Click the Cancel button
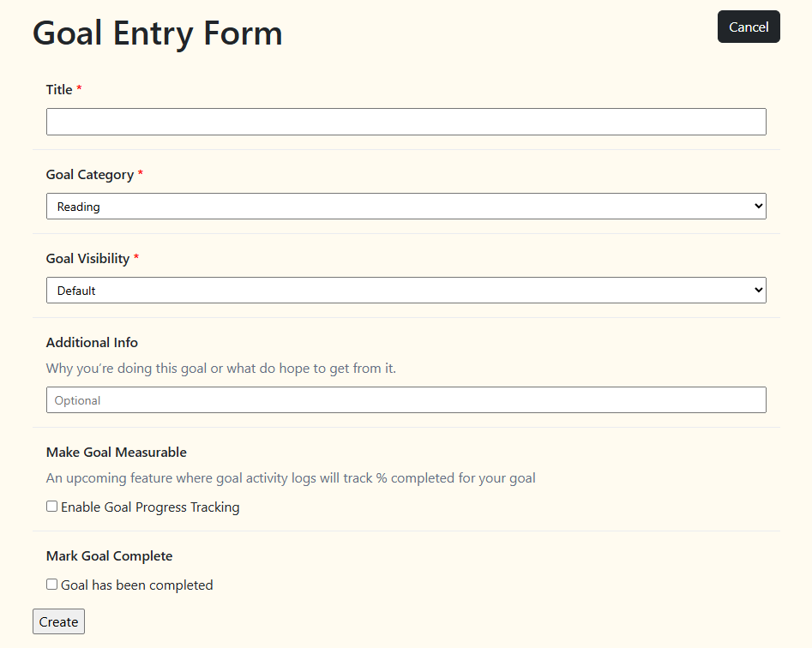Screen dimensions: 812x648 click(749, 27)
